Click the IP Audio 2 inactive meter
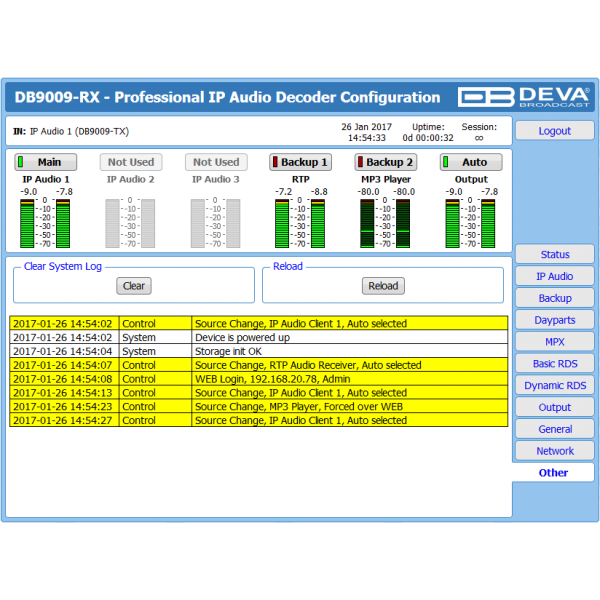The width and height of the screenshot is (600, 600). tap(130, 223)
